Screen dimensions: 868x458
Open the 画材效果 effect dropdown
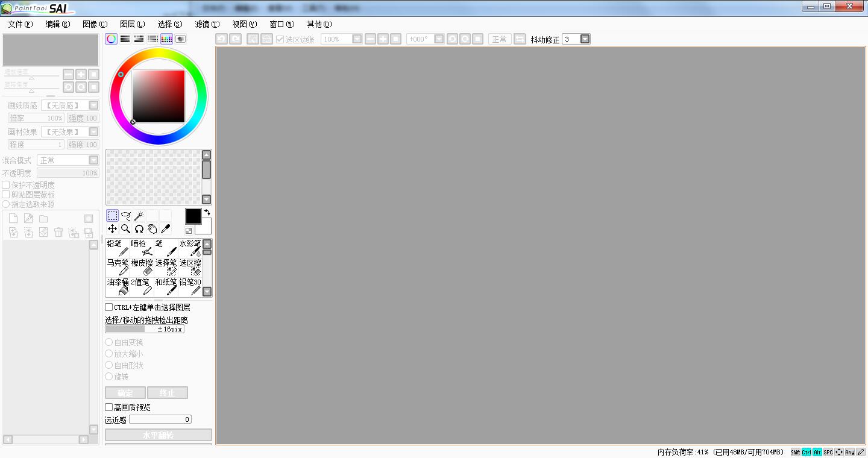[x=93, y=132]
